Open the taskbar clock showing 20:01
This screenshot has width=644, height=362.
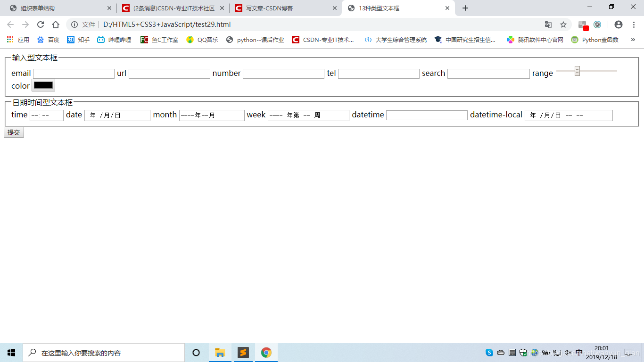click(x=602, y=353)
